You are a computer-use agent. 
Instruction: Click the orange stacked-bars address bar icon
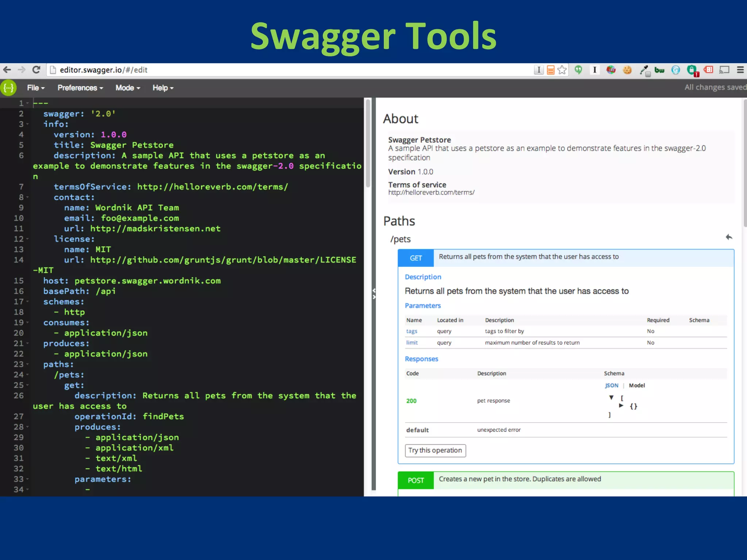[551, 70]
